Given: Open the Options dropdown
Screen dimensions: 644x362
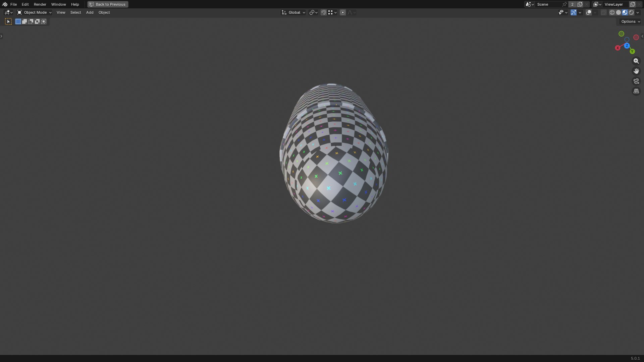Looking at the screenshot, I should pos(631,21).
